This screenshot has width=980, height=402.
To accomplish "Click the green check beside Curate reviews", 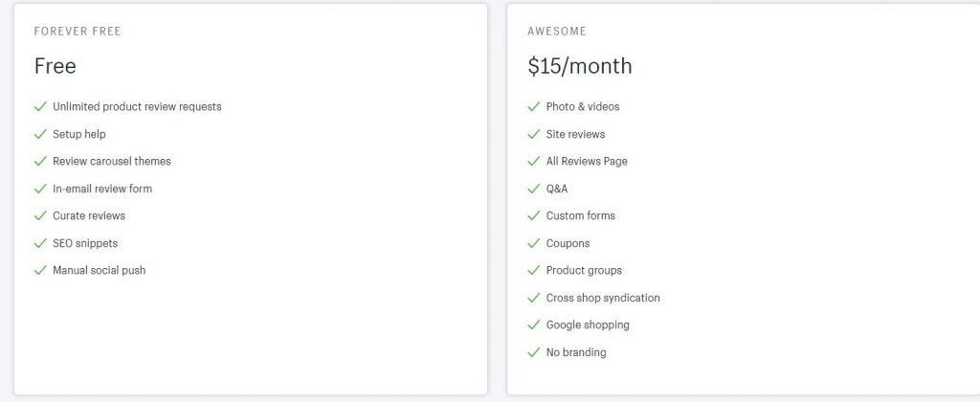I will [x=40, y=215].
